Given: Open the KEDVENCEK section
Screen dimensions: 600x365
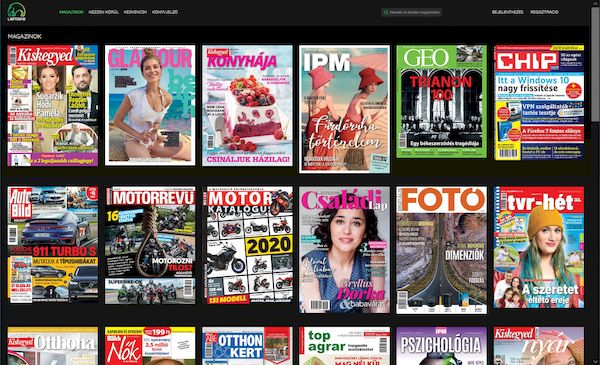Looking at the screenshot, I should tap(135, 12).
